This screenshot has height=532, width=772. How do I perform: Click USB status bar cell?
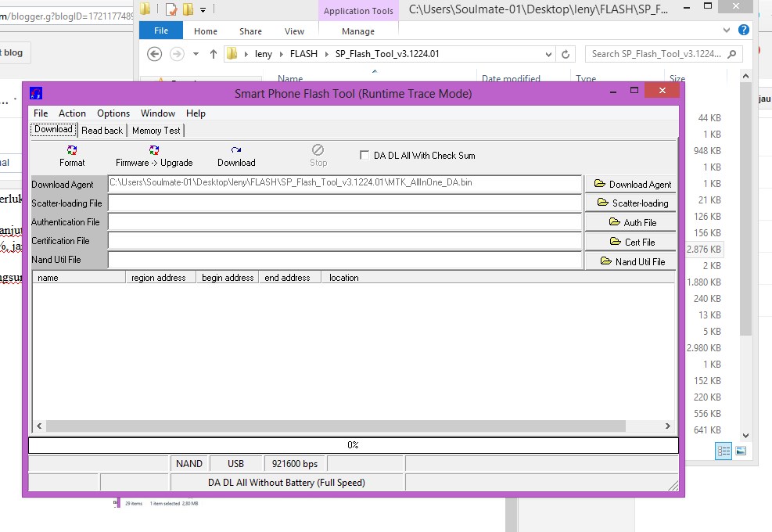236,464
